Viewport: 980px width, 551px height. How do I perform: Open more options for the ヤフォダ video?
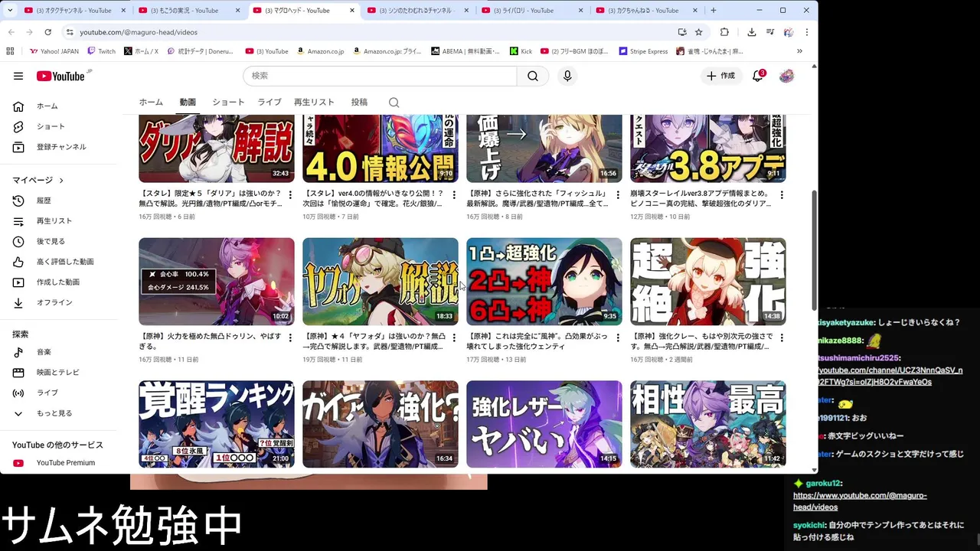point(454,337)
